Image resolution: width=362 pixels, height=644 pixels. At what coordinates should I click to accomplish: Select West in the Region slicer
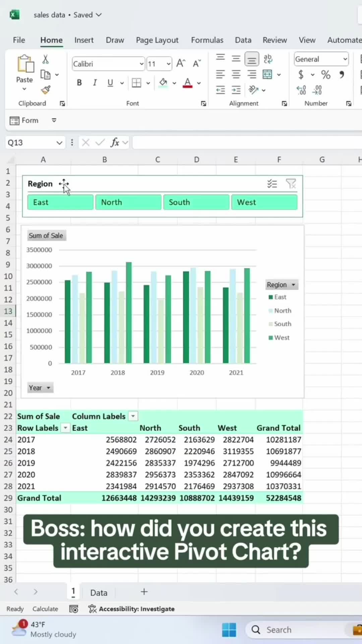click(264, 202)
